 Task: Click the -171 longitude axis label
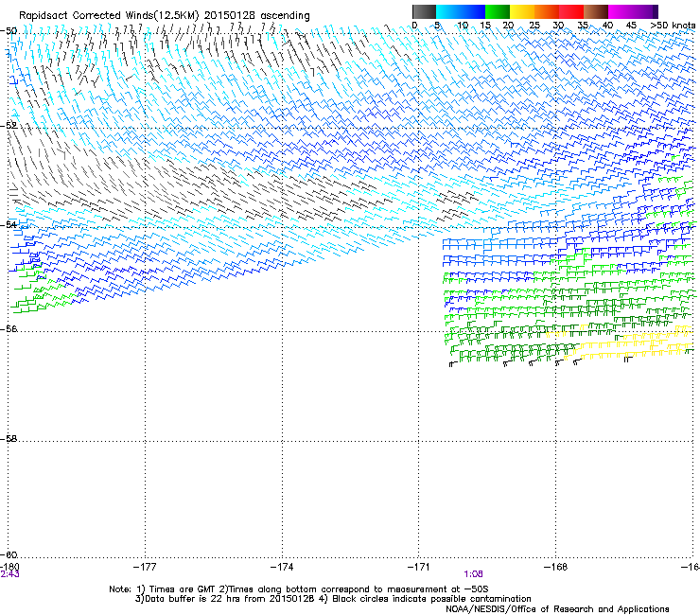[x=419, y=567]
